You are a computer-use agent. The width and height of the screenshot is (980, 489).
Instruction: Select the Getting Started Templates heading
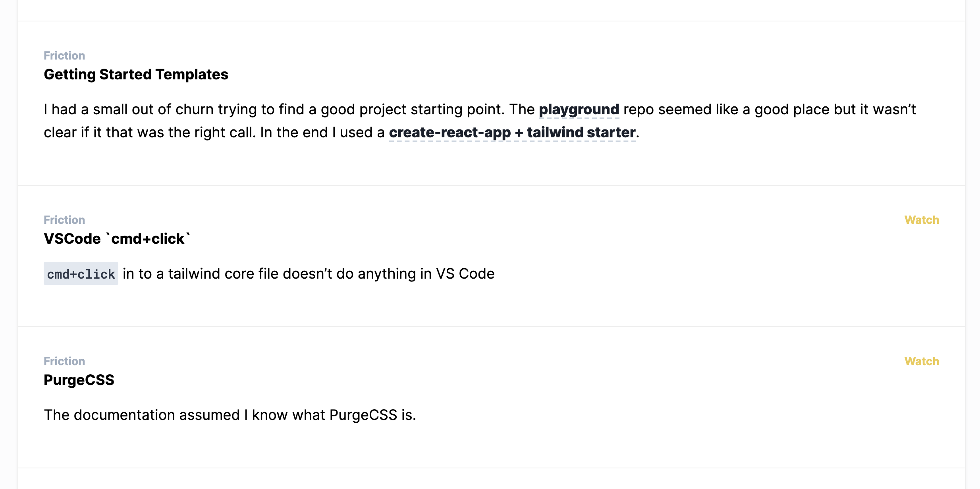tap(136, 75)
